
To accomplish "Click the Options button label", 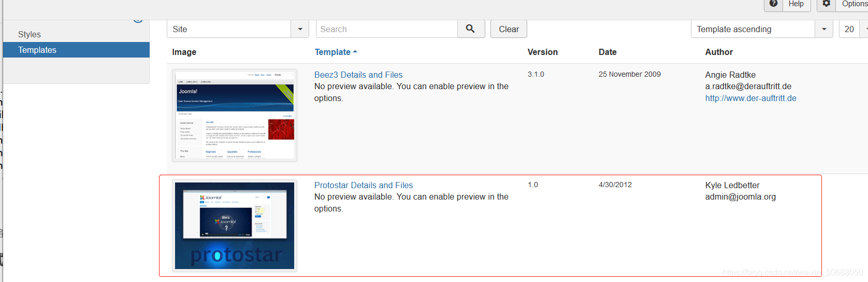I will pos(855,4).
